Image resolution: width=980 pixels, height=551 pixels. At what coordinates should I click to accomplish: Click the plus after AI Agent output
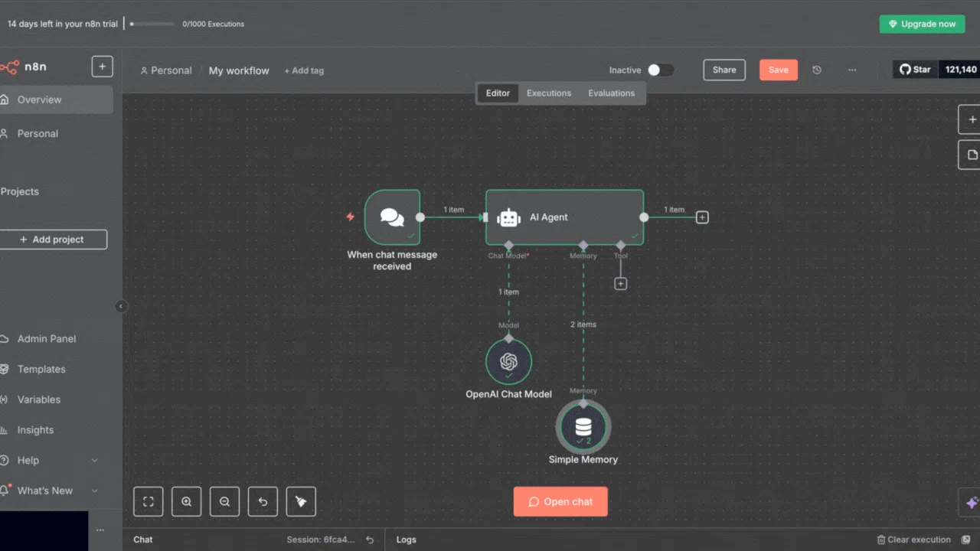point(702,217)
